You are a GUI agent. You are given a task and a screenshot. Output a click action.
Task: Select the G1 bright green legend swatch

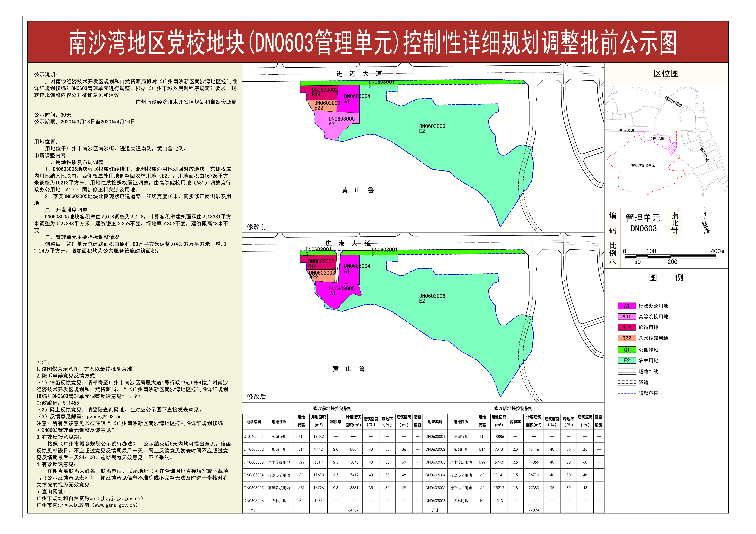point(627,350)
